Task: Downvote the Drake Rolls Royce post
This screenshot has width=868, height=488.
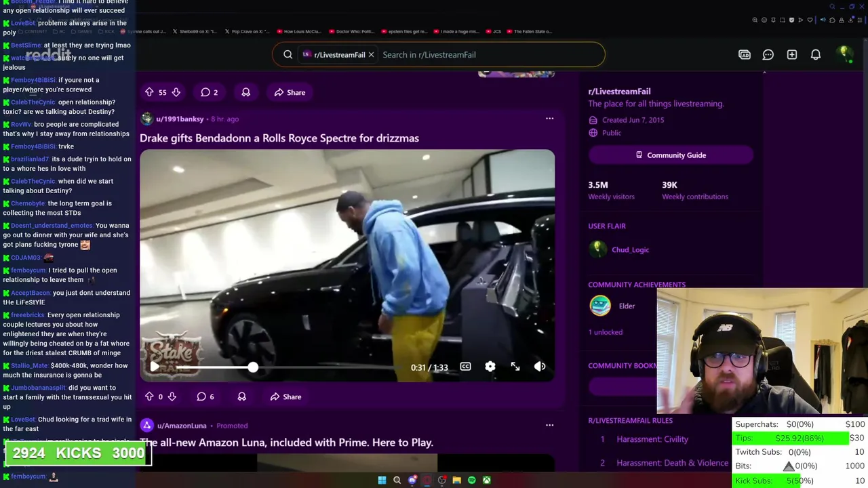Action: [x=172, y=396]
